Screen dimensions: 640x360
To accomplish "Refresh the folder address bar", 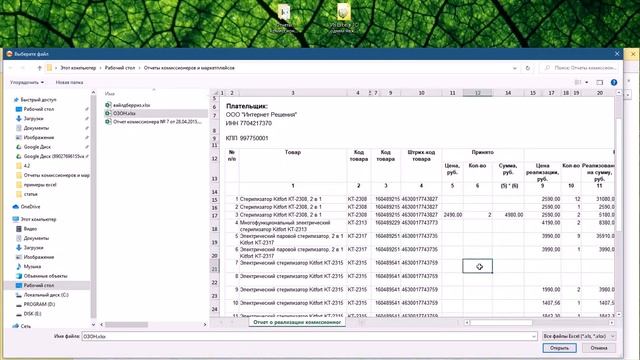I will coord(527,68).
